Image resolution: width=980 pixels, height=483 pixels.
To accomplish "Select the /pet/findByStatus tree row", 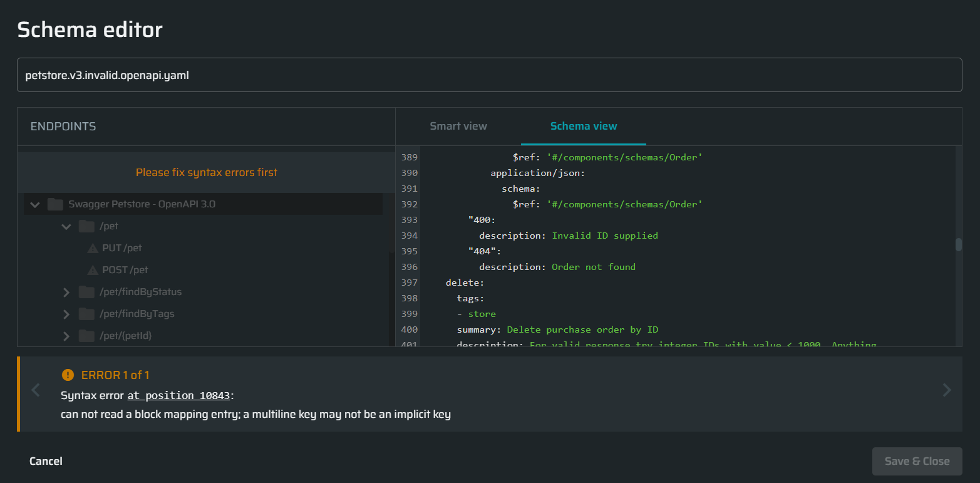I will click(x=203, y=292).
